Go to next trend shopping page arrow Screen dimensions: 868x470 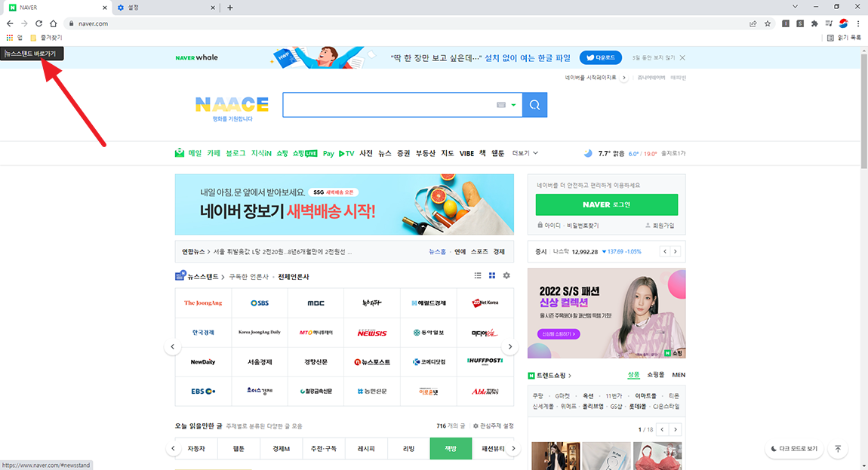[x=676, y=429]
